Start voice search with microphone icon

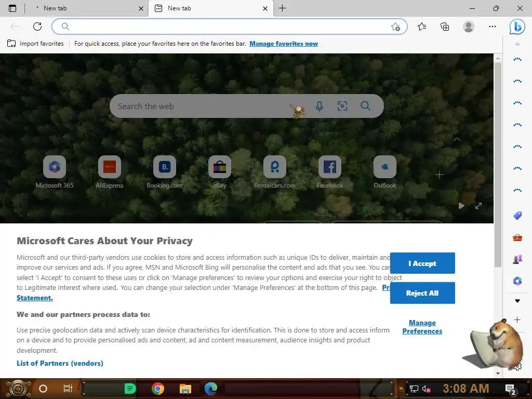[x=320, y=106]
